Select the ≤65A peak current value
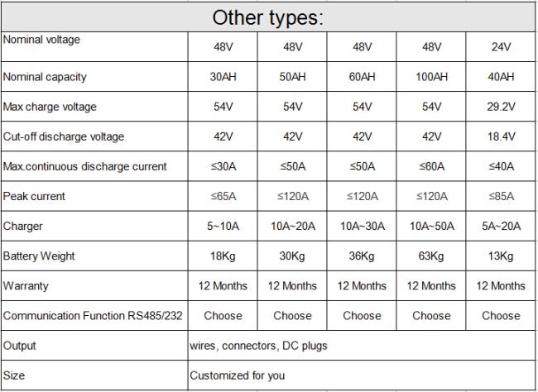The image size is (538, 392). click(223, 196)
